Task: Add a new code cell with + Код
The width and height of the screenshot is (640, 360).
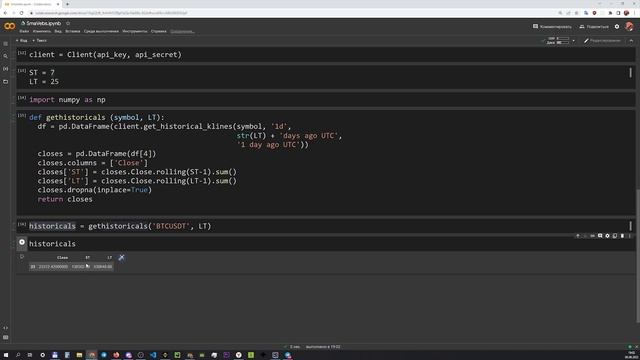Action: 22,41
